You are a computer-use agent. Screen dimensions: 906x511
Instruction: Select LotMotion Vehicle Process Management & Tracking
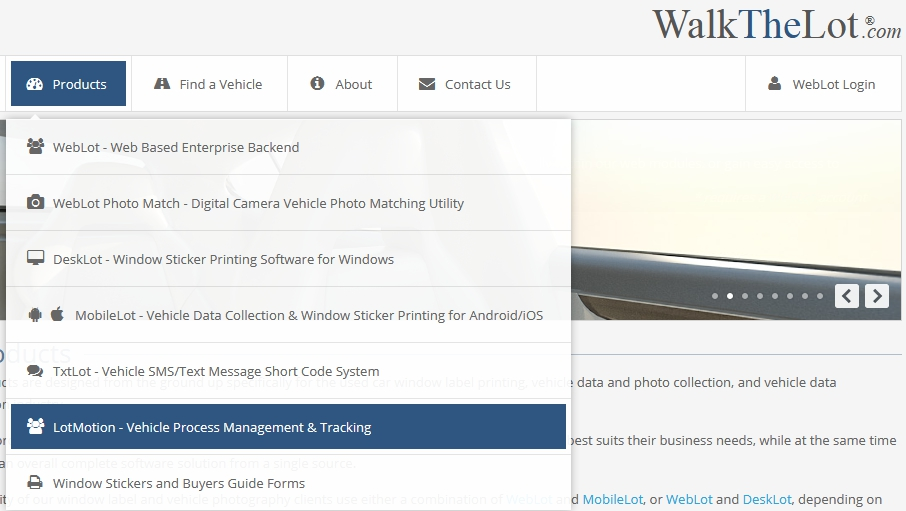tap(288, 427)
